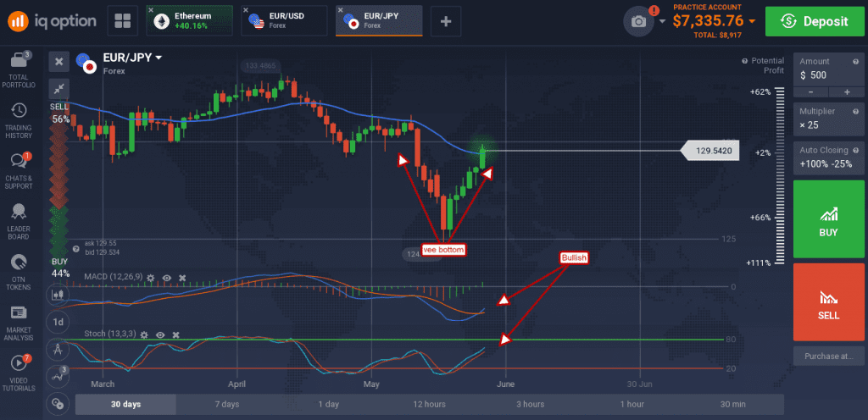The image size is (868, 420).
Task: Click the collapse chart arrows icon
Action: pos(59,88)
